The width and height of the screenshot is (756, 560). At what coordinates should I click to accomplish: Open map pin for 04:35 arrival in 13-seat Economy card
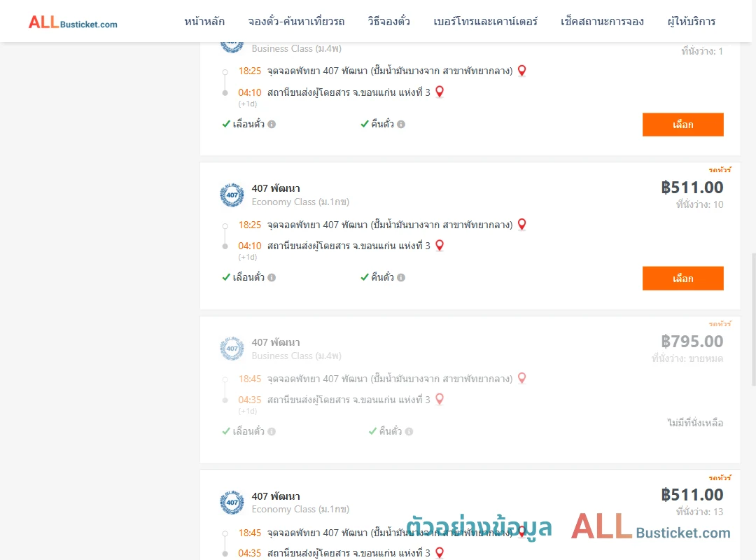pos(439,553)
